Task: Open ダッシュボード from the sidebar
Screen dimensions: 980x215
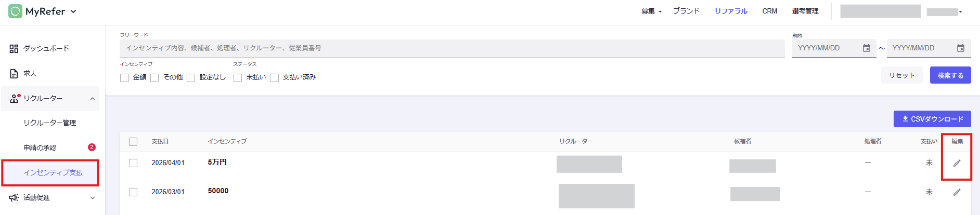Action: coord(46,48)
